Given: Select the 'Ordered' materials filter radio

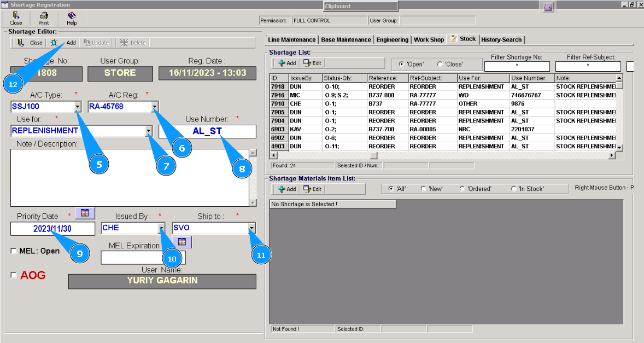Looking at the screenshot, I should tap(462, 189).
